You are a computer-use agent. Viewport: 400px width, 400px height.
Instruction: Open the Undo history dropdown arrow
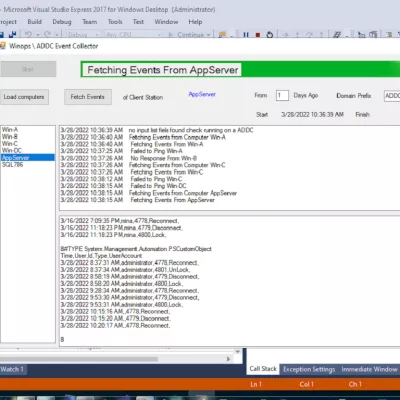click(x=38, y=35)
